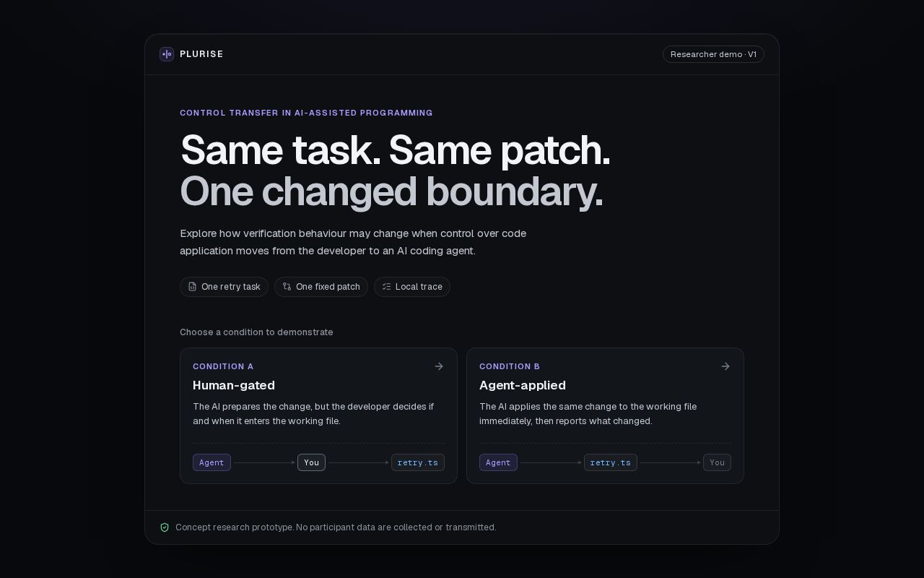Click the branch icon in One fixed patch
This screenshot has width=924, height=578.
click(287, 287)
